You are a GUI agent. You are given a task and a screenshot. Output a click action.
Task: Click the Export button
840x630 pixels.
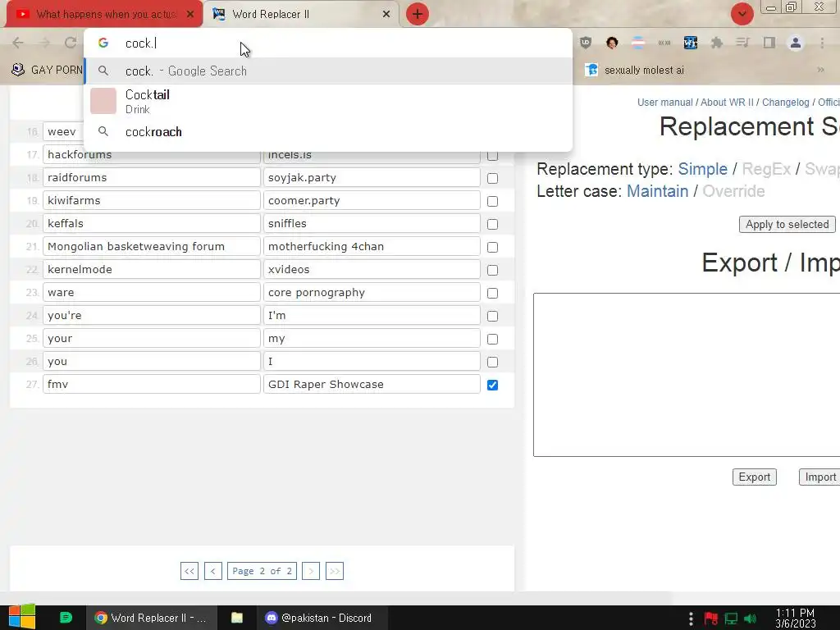coord(755,477)
